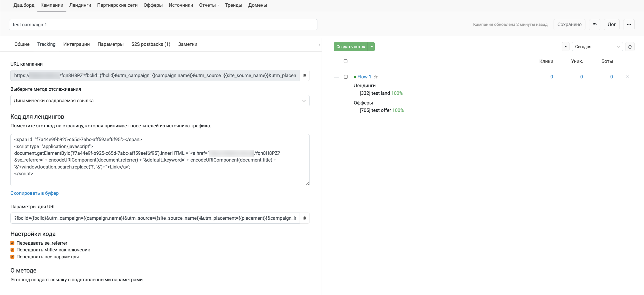Go to Офферы page
The width and height of the screenshot is (644, 295).
[x=153, y=5]
